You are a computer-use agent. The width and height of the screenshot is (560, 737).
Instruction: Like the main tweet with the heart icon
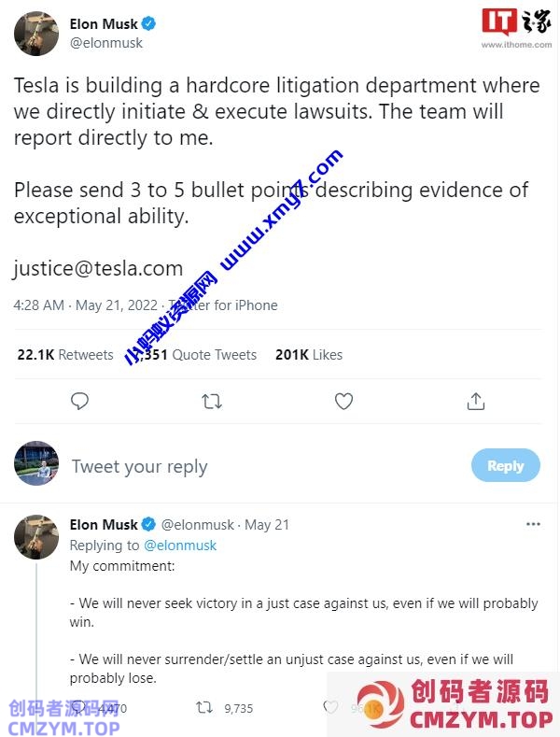click(x=343, y=401)
